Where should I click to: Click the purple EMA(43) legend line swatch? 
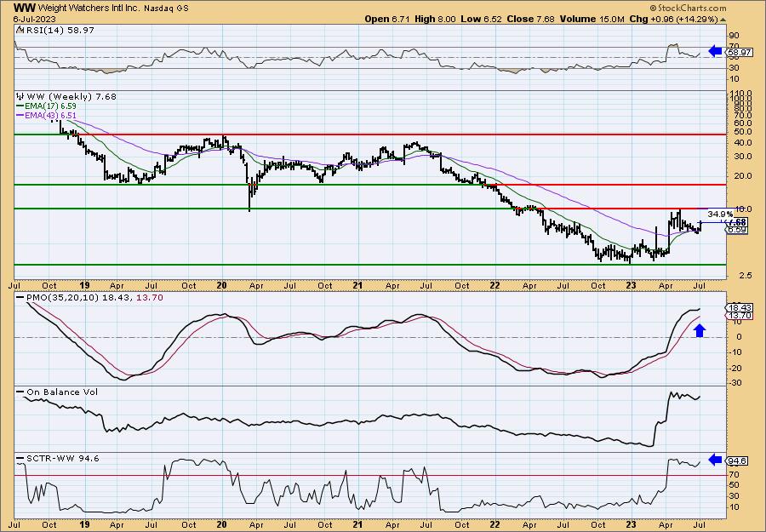tap(20, 115)
